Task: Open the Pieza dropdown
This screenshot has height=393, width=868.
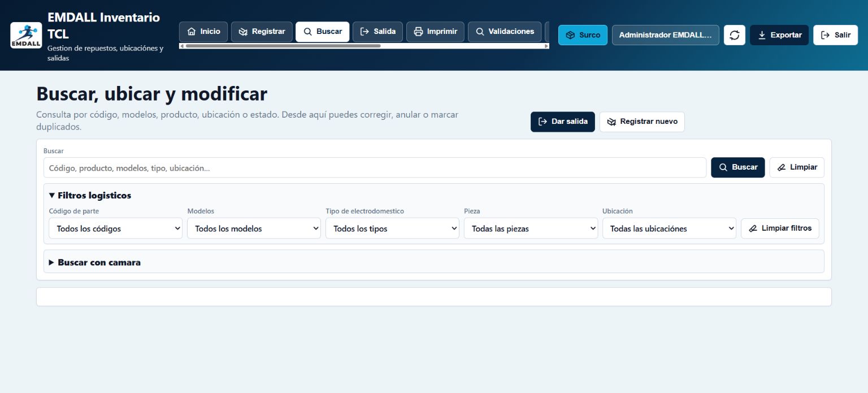Action: click(x=531, y=228)
